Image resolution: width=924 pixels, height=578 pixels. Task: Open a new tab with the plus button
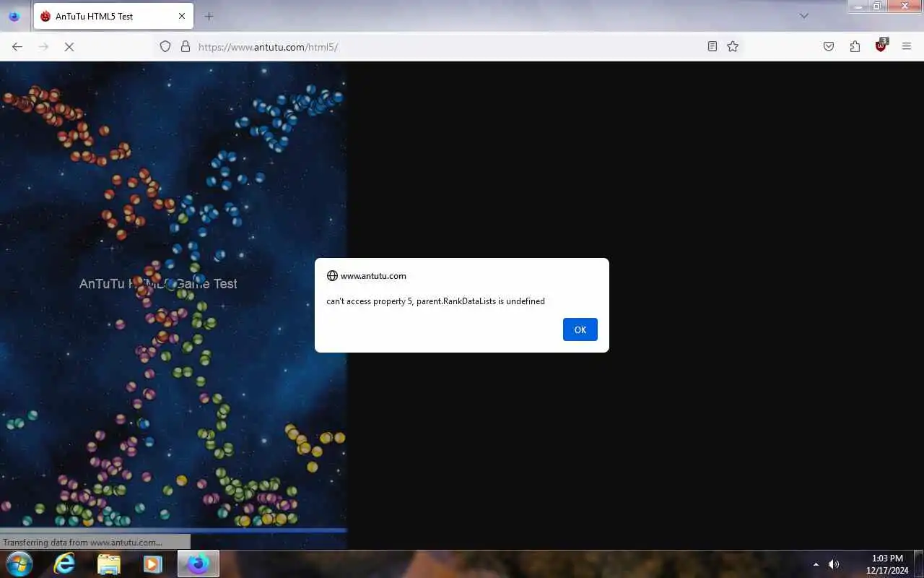[209, 16]
